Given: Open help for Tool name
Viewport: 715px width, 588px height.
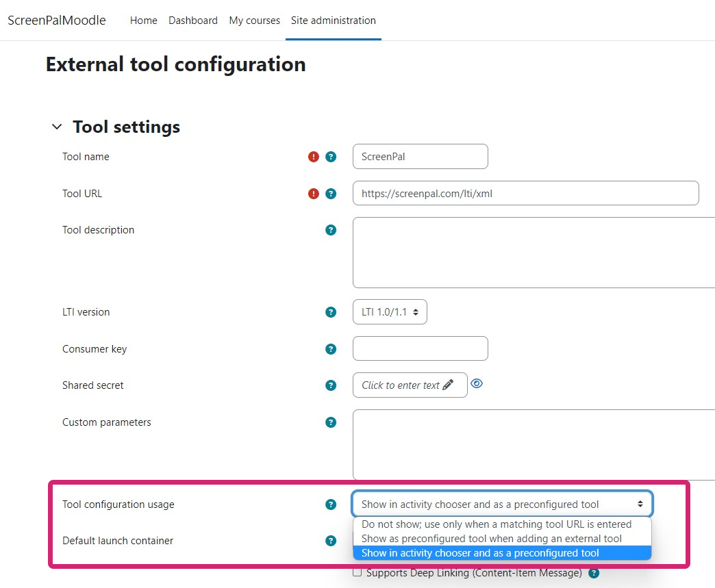Looking at the screenshot, I should click(331, 157).
